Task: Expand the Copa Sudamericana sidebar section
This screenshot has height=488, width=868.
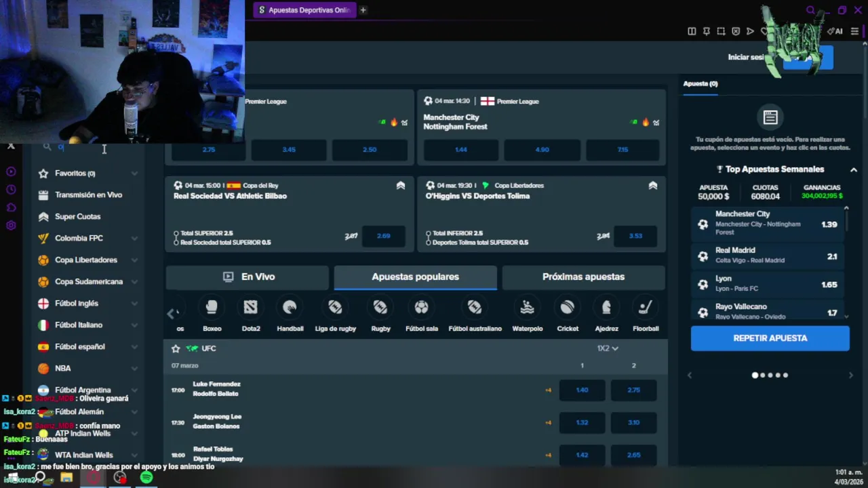Action: pyautogui.click(x=134, y=282)
